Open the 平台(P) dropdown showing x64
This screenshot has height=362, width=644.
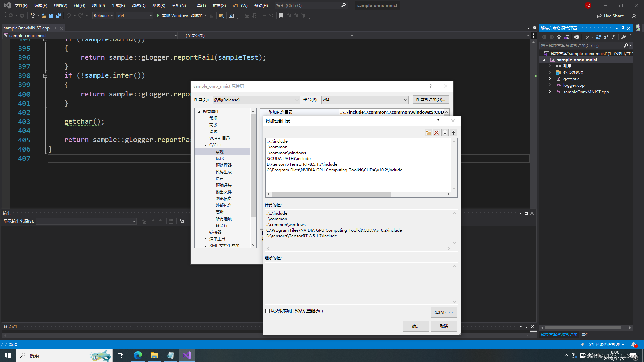(x=405, y=100)
